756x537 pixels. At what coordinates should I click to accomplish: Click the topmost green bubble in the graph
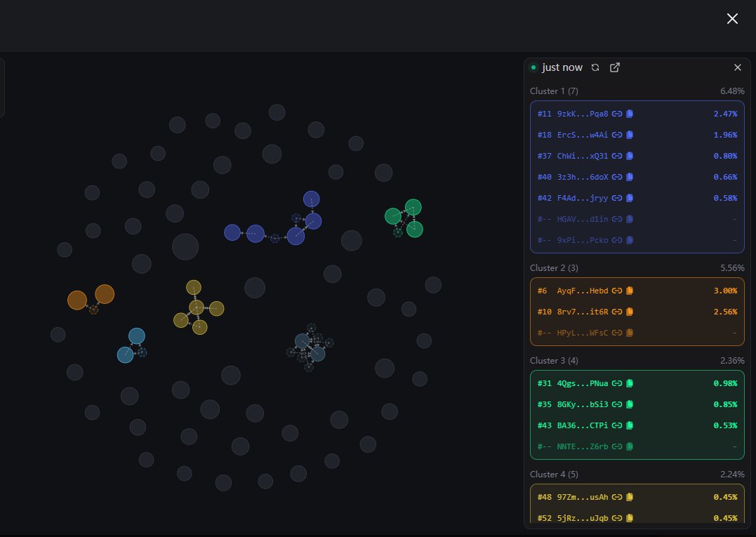[413, 207]
